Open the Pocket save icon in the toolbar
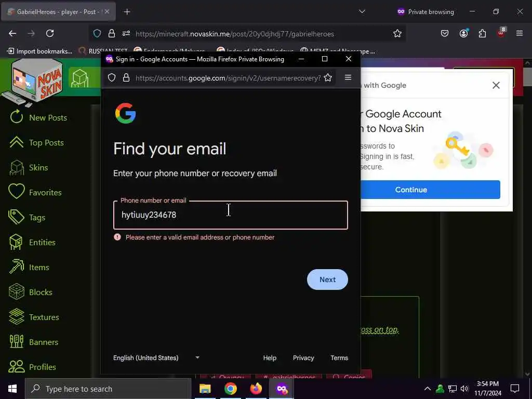532x399 pixels. [445, 33]
